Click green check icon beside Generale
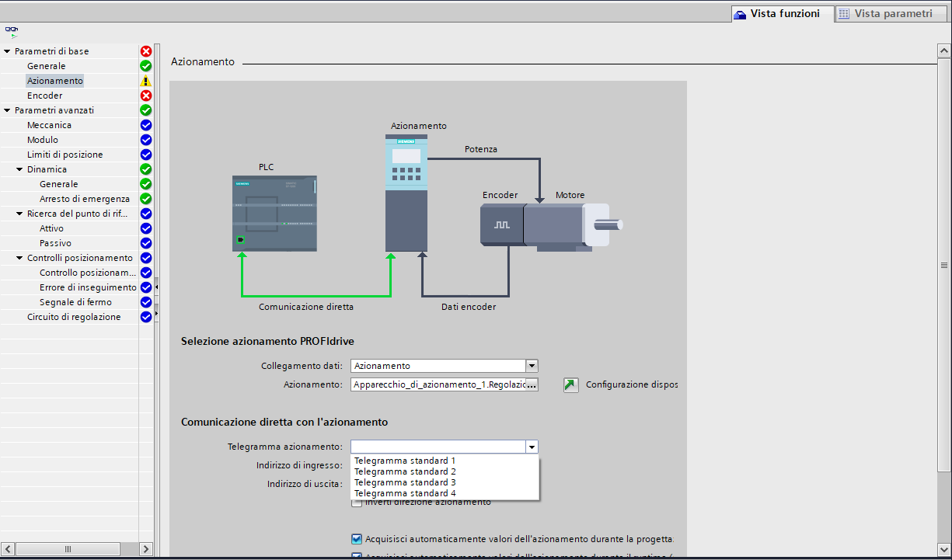The image size is (952, 560). [x=145, y=66]
